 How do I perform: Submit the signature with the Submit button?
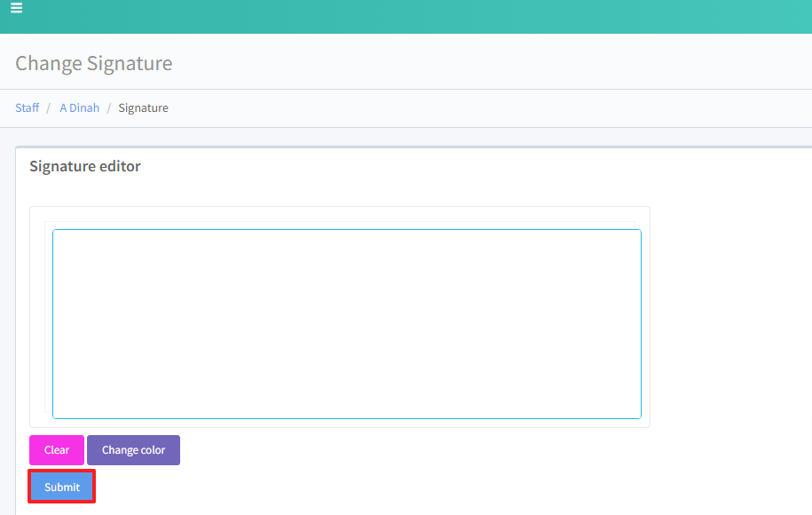coord(61,487)
